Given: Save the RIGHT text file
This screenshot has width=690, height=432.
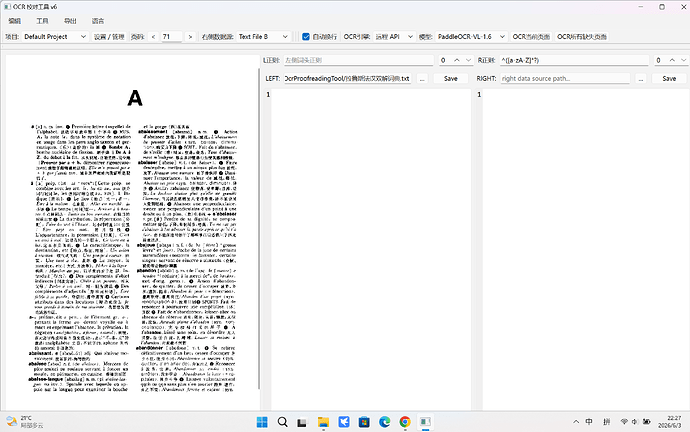Looking at the screenshot, I should click(x=669, y=78).
